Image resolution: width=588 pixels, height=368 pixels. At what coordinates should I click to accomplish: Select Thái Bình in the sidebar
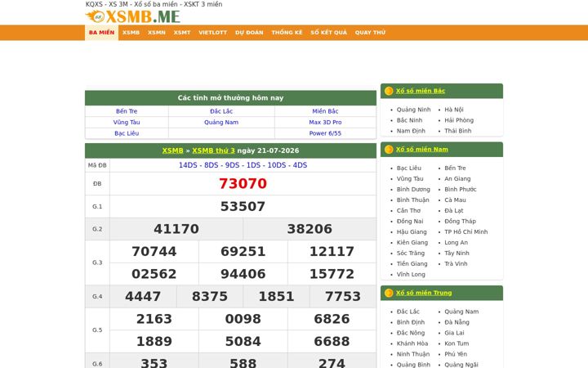(x=458, y=131)
